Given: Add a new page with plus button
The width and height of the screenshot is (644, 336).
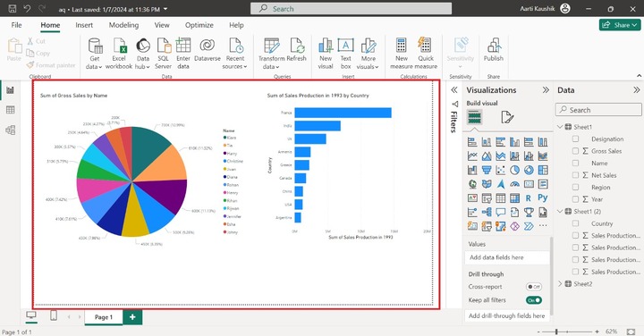Looking at the screenshot, I should point(132,317).
